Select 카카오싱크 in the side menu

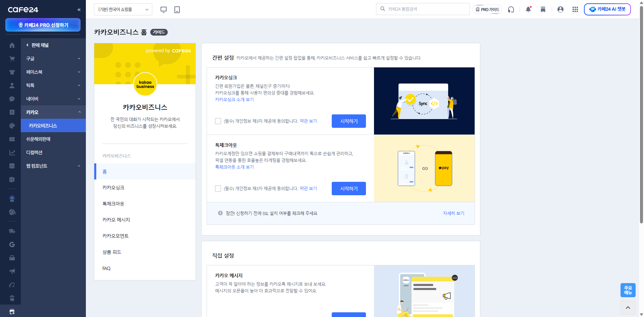pyautogui.click(x=113, y=188)
